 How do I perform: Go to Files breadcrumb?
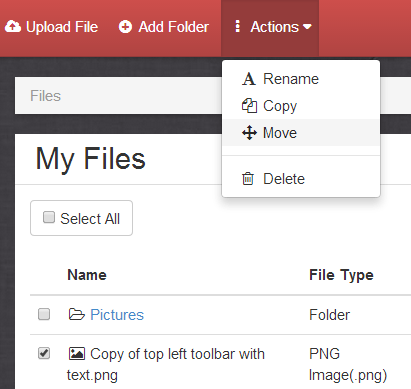pyautogui.click(x=45, y=96)
